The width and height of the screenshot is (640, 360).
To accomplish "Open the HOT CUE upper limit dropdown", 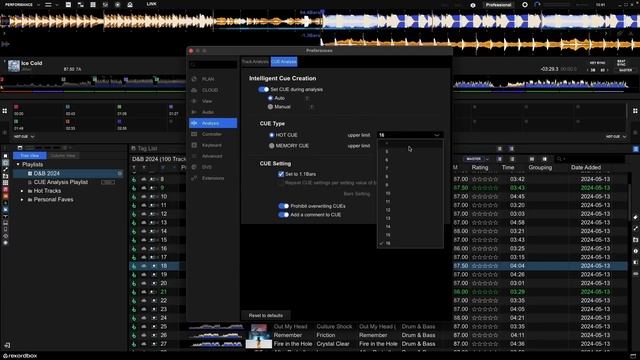I will 410,135.
